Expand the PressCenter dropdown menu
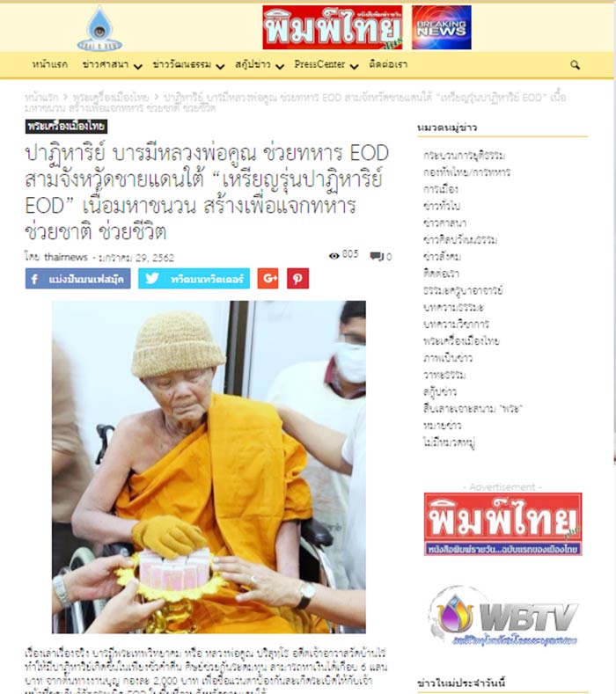The image size is (616, 694). coord(326,64)
